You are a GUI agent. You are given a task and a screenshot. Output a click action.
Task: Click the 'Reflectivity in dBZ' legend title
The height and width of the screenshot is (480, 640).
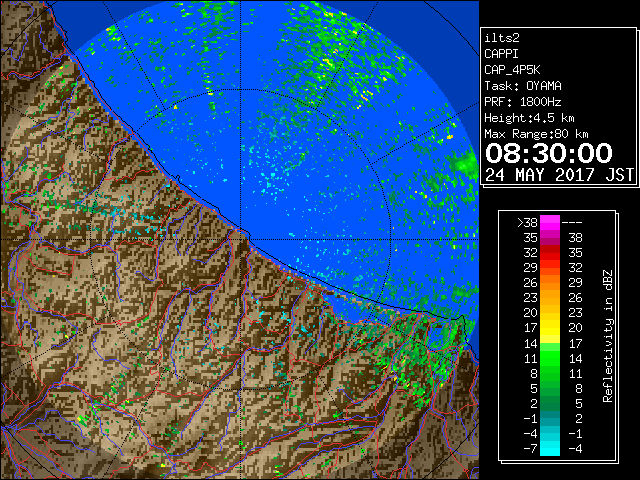click(x=608, y=336)
